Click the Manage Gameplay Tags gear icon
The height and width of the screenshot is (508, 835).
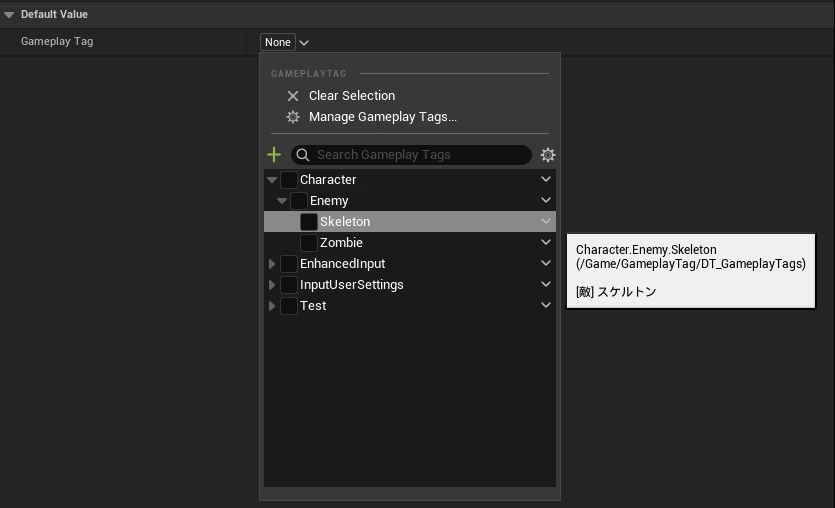coord(293,117)
